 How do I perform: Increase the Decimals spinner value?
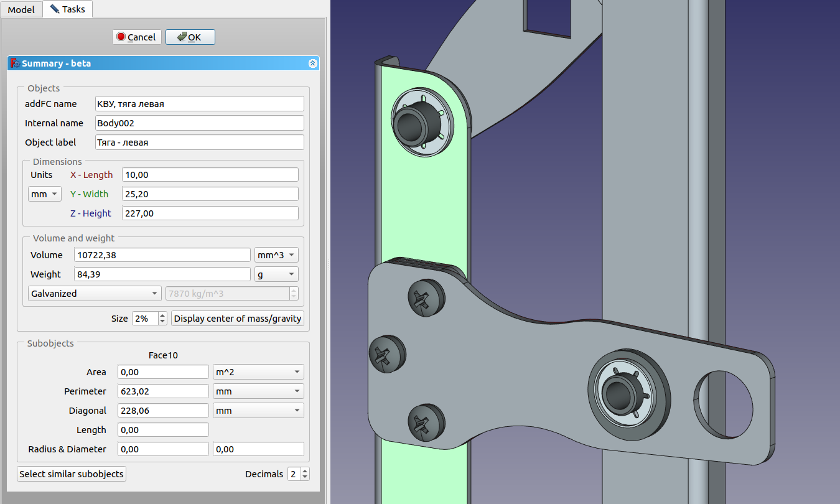click(x=305, y=471)
